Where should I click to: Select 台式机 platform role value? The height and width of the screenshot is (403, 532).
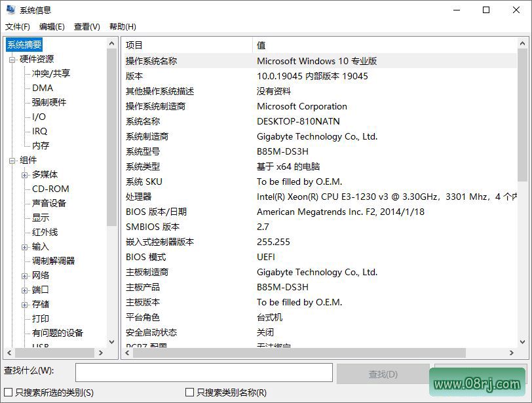270,318
